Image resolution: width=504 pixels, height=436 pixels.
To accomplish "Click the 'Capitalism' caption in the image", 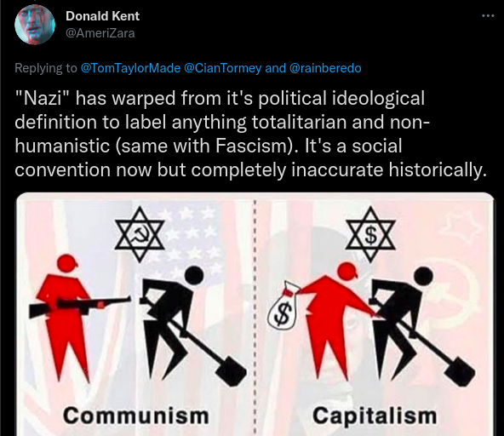I will tap(375, 416).
